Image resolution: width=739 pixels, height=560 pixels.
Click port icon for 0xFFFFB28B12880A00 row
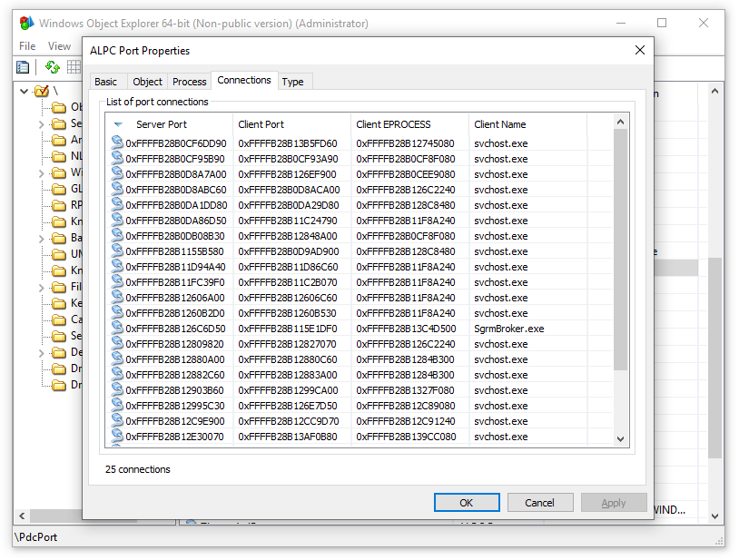point(117,359)
